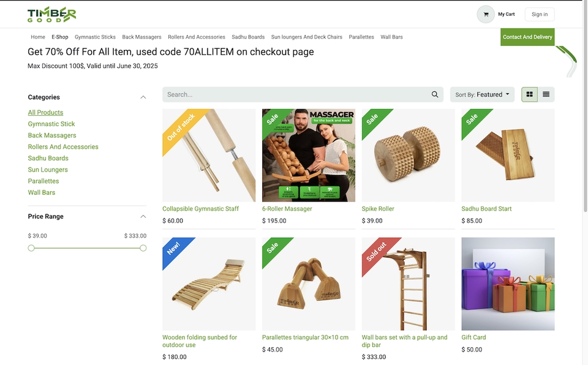Click the search magnifier icon
This screenshot has width=588, height=365.
point(435,94)
